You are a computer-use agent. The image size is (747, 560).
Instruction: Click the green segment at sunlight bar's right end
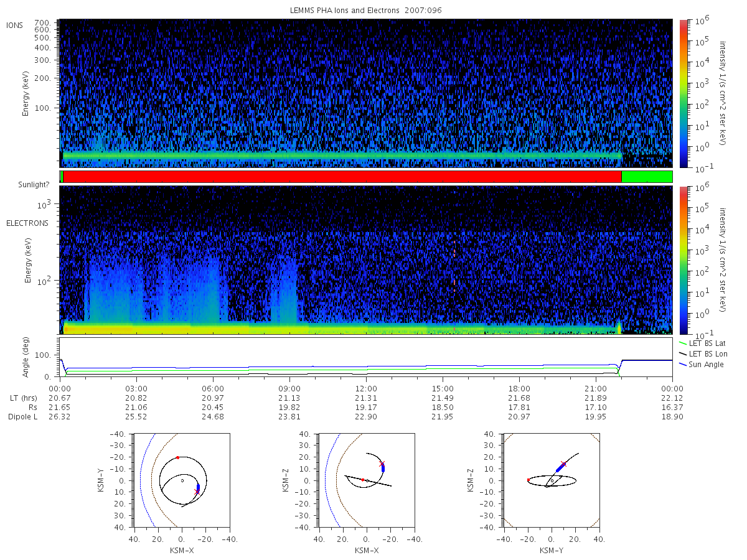click(x=647, y=177)
